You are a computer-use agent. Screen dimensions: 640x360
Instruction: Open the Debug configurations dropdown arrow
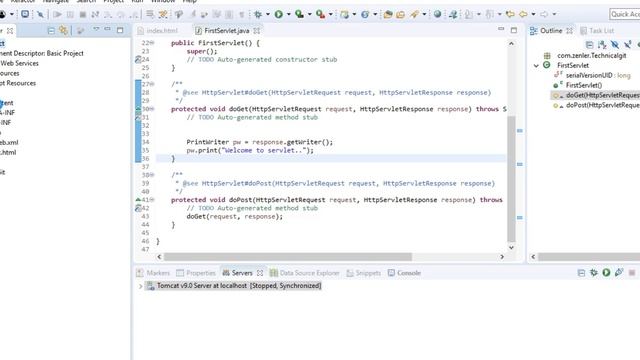(x=268, y=14)
